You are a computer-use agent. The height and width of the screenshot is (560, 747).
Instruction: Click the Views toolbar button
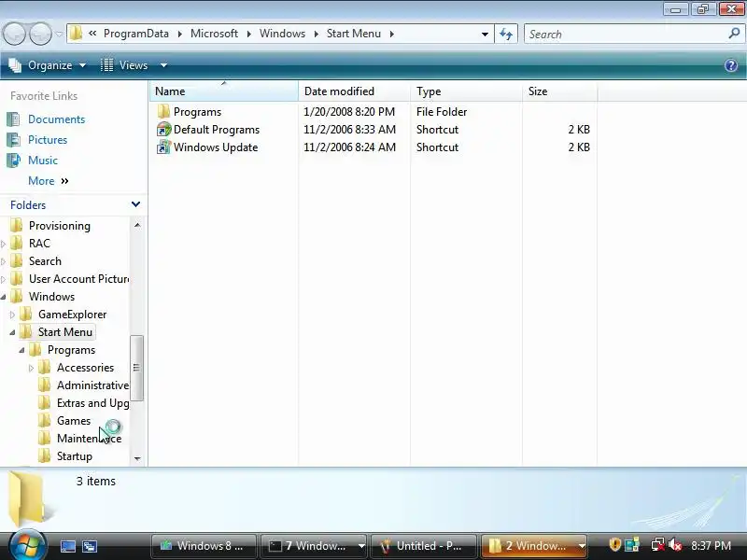[124, 65]
